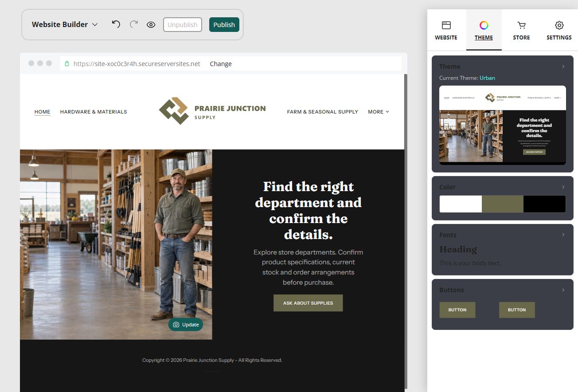Click the second BUTTON style sample

(517, 310)
